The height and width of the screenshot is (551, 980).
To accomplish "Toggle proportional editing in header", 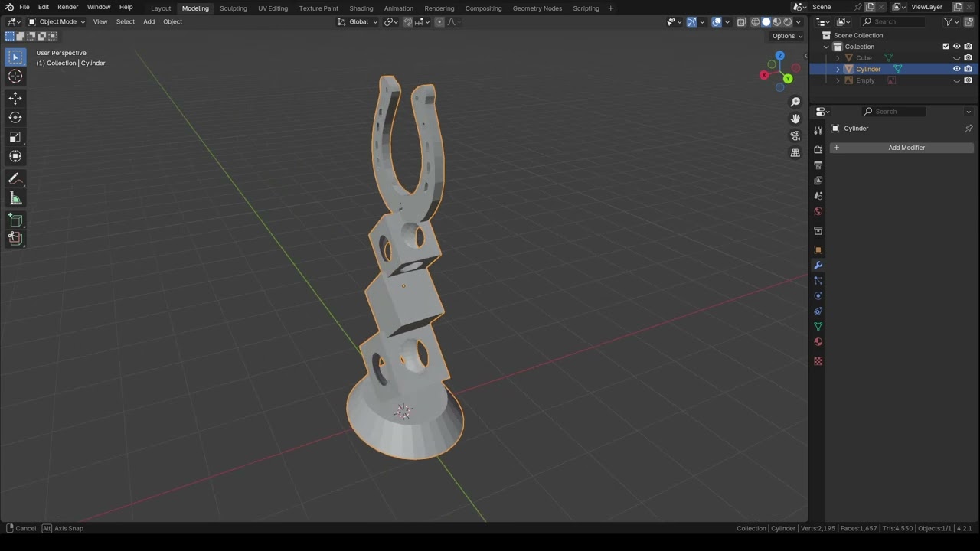I will point(439,21).
